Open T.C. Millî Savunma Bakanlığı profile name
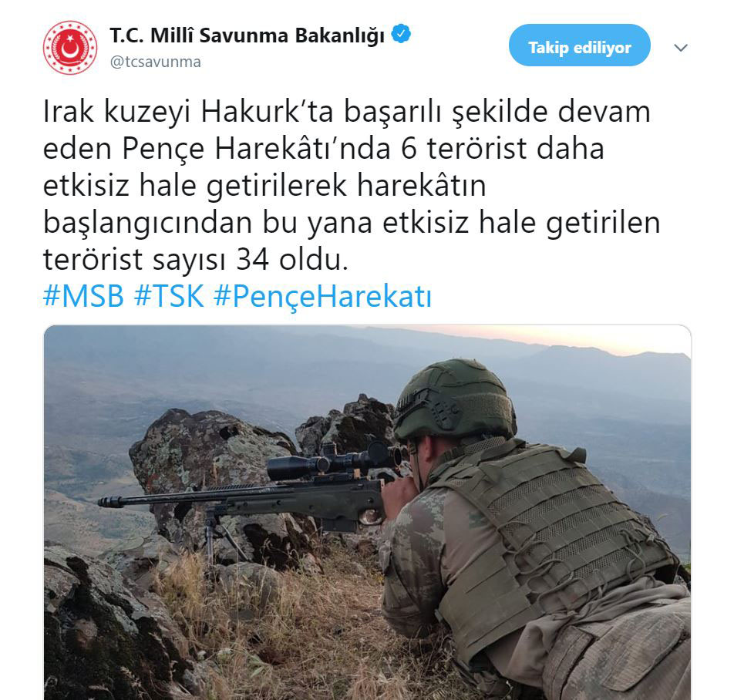Screen dimensions: 734x700 tap(247, 35)
